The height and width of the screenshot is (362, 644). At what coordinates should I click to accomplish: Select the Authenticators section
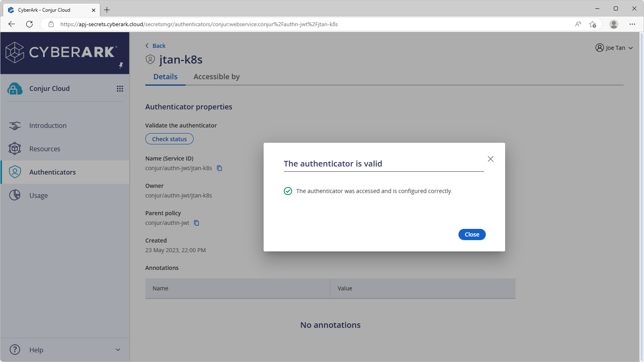pos(52,172)
